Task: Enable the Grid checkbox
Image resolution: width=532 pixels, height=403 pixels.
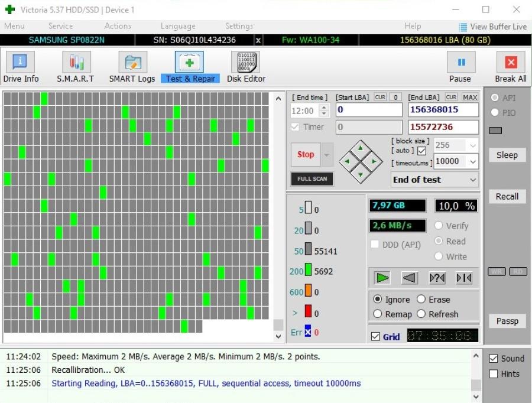Action: click(375, 337)
